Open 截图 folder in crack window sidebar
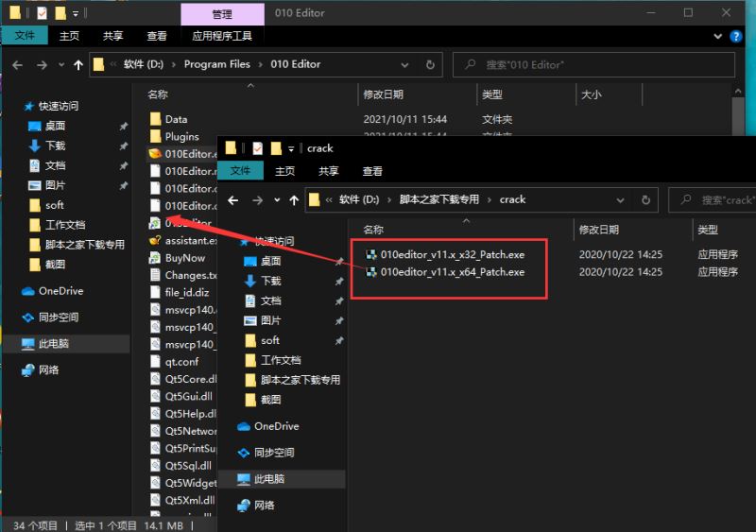The width and height of the screenshot is (756, 532). (x=263, y=400)
